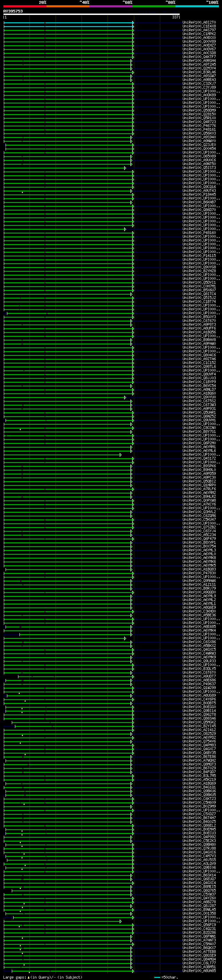222x980 pixels.
Task: Click the last hit label UniRef100_A8UA85
Action: 199,971
